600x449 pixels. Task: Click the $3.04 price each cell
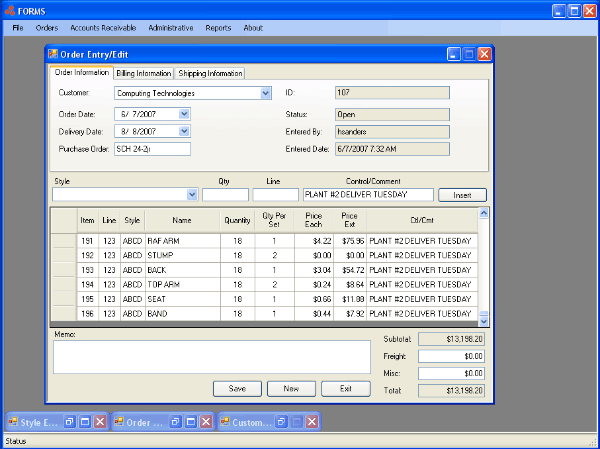pos(313,270)
